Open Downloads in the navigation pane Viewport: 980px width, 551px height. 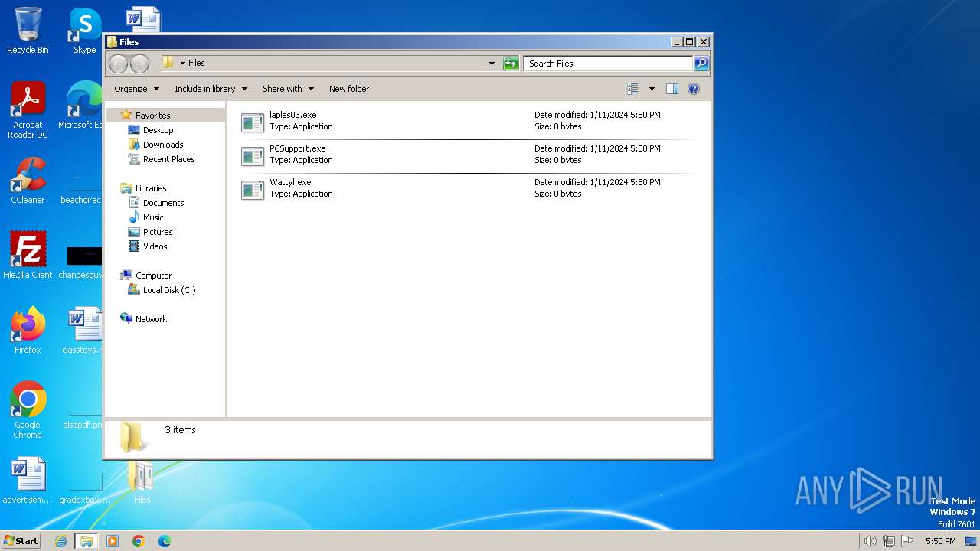(x=162, y=145)
